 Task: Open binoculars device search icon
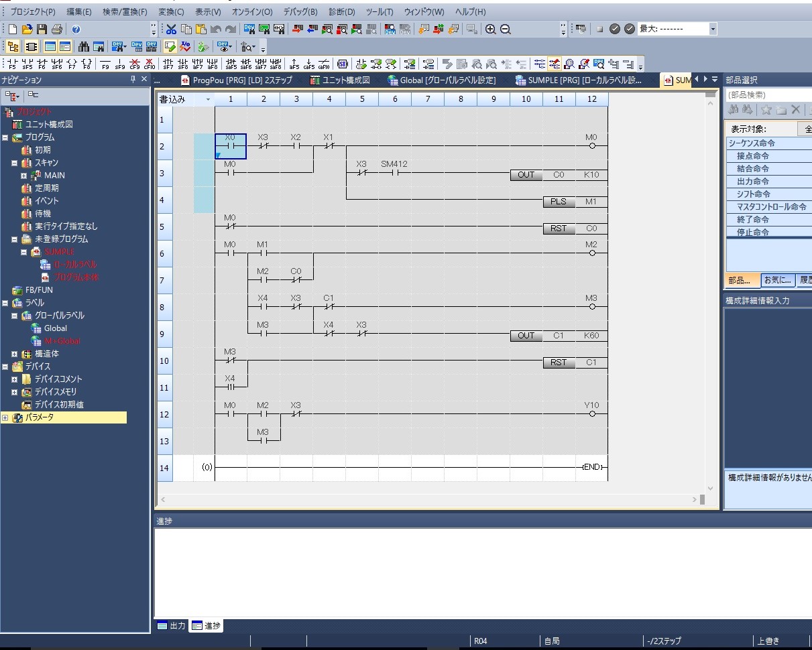pyautogui.click(x=84, y=47)
